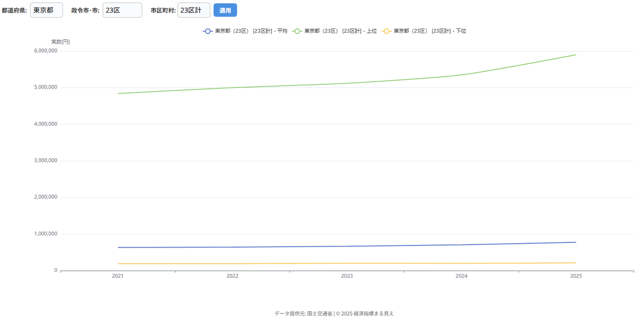Click the yellow 下位 legend marker icon

coord(386,31)
